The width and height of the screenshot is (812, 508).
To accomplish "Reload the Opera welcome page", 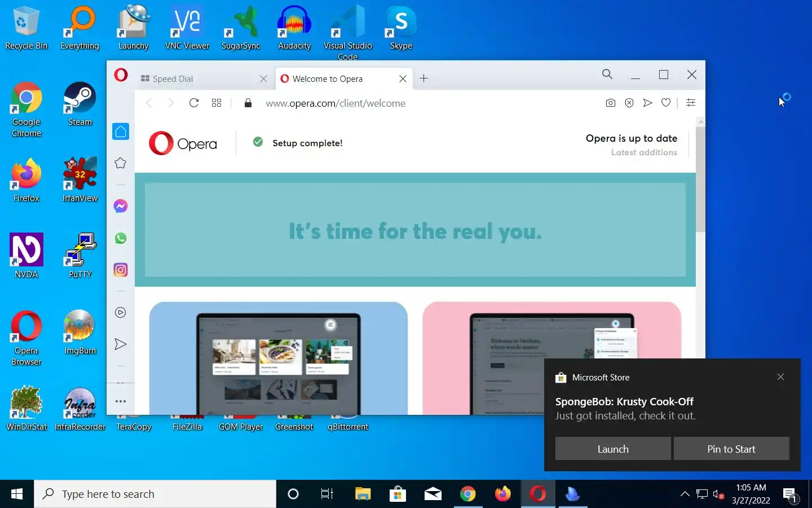I will tap(194, 103).
